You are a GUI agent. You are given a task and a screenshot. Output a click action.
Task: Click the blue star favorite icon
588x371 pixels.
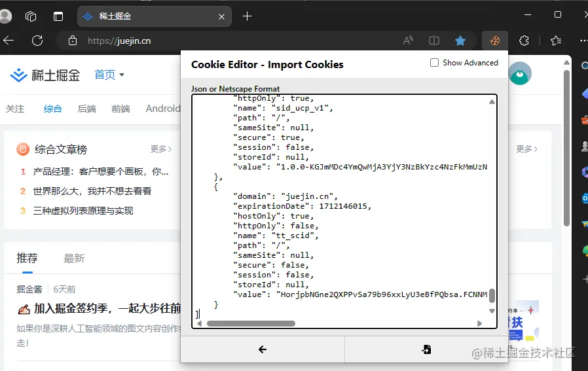pos(460,41)
